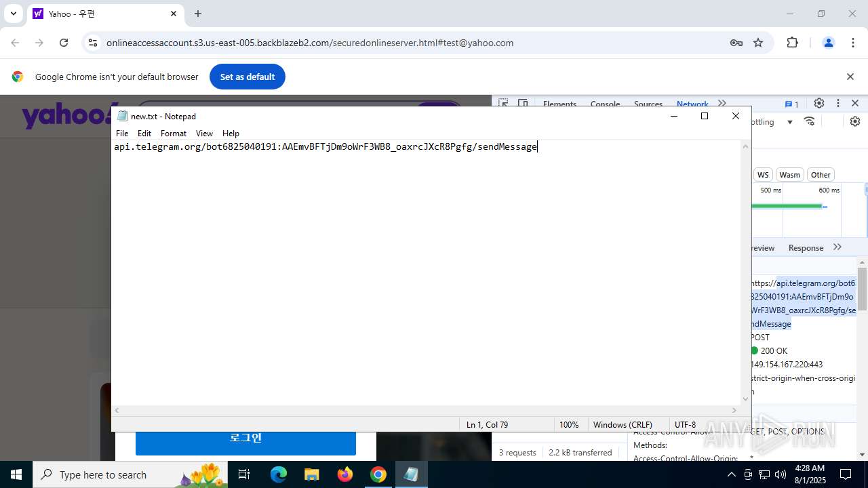Click Notepad's vertical scrollbar up arrow
Image resolution: width=868 pixels, height=488 pixels.
click(746, 146)
